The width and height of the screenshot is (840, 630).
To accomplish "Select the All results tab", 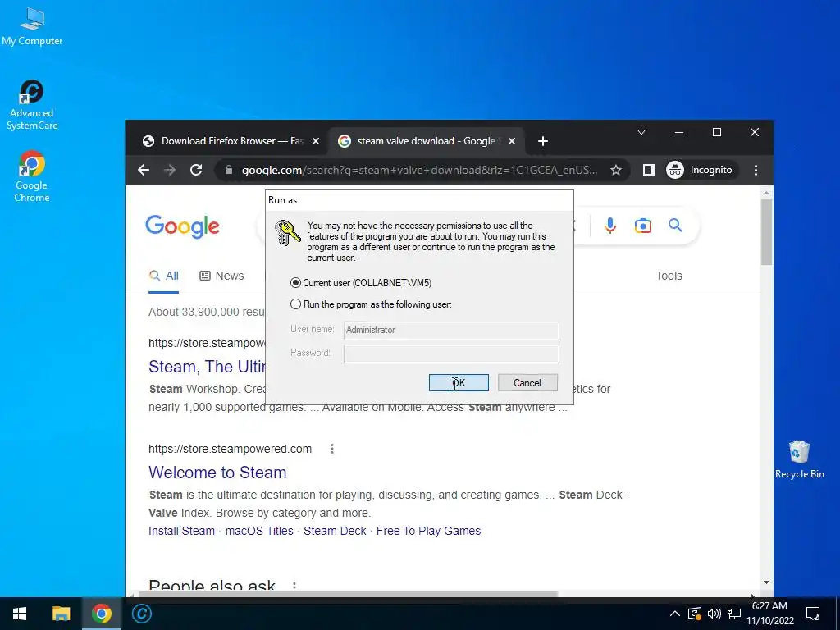I will (x=164, y=276).
